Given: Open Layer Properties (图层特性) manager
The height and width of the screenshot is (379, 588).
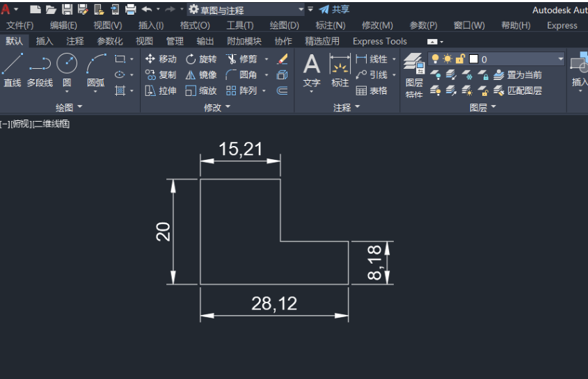Looking at the screenshot, I should 414,75.
